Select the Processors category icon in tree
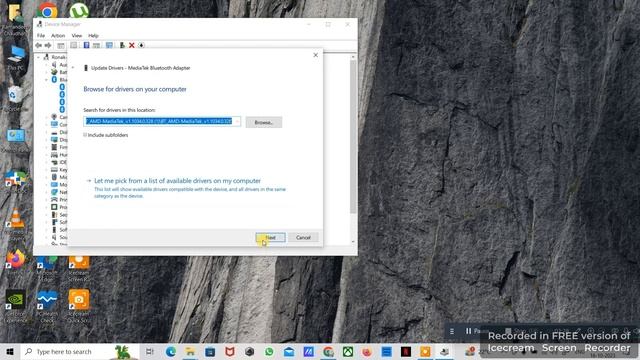Viewport: 640px width, 360px height. click(x=54, y=207)
